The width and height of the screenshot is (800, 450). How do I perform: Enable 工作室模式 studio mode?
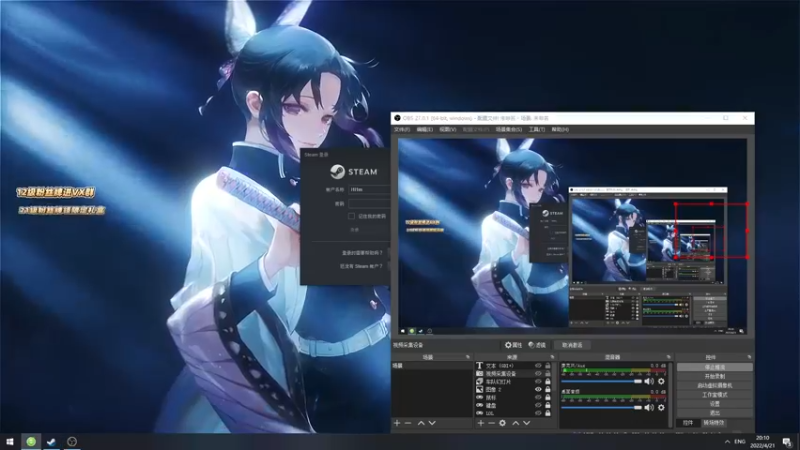[714, 395]
